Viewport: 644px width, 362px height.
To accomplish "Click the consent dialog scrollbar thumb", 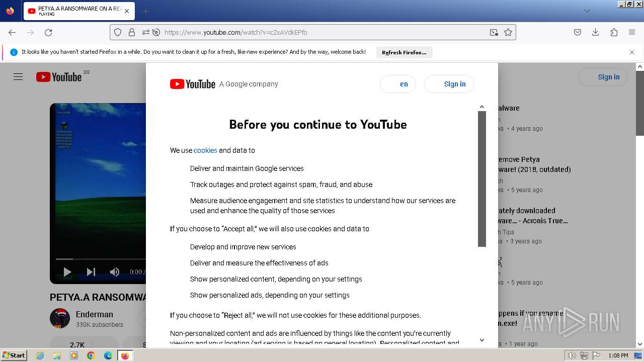I will pos(482,179).
